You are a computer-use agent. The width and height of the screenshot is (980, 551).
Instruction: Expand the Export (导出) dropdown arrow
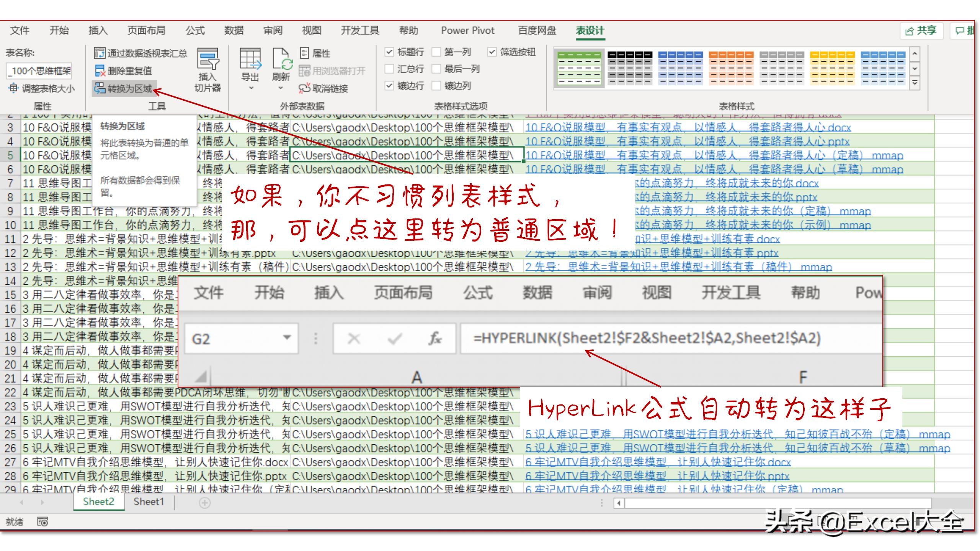[251, 88]
